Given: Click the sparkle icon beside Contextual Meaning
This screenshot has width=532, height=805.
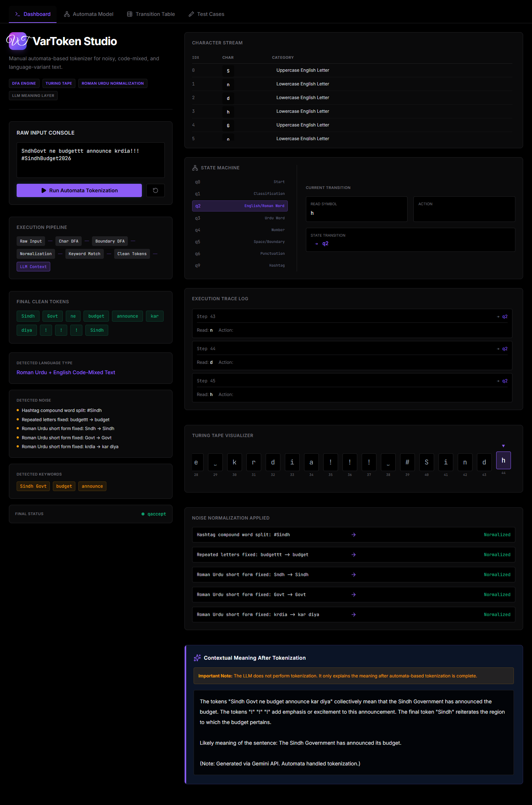Looking at the screenshot, I should click(x=197, y=658).
